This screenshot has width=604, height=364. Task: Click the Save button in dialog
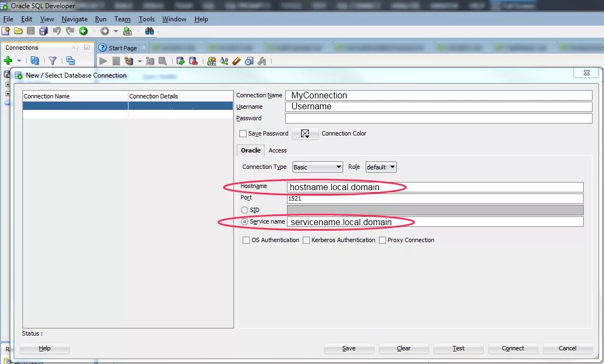pyautogui.click(x=349, y=348)
